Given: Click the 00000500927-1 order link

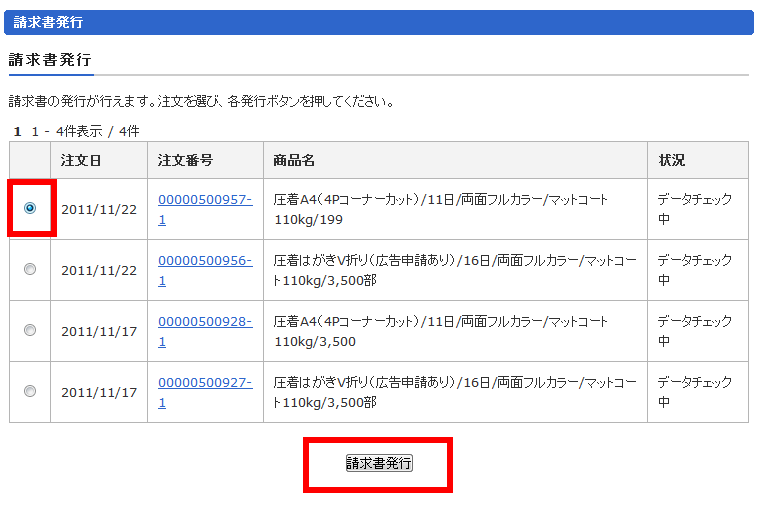Looking at the screenshot, I should pos(204,382).
